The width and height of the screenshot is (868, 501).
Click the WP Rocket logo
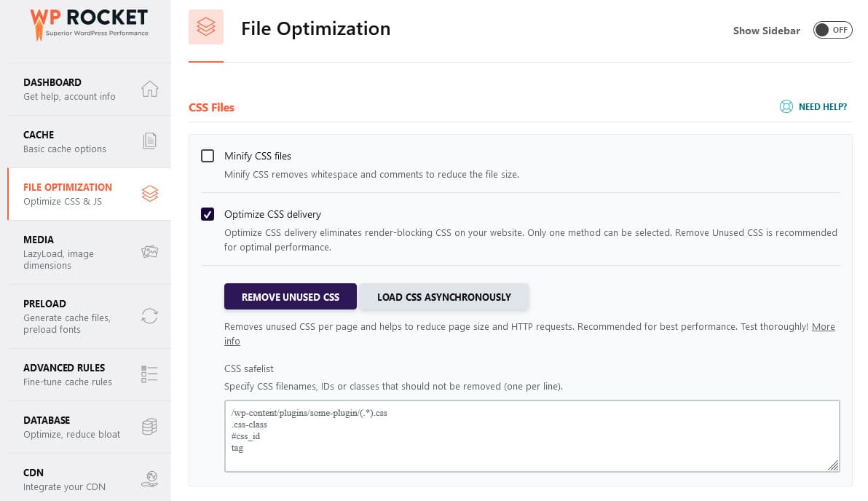[x=90, y=23]
